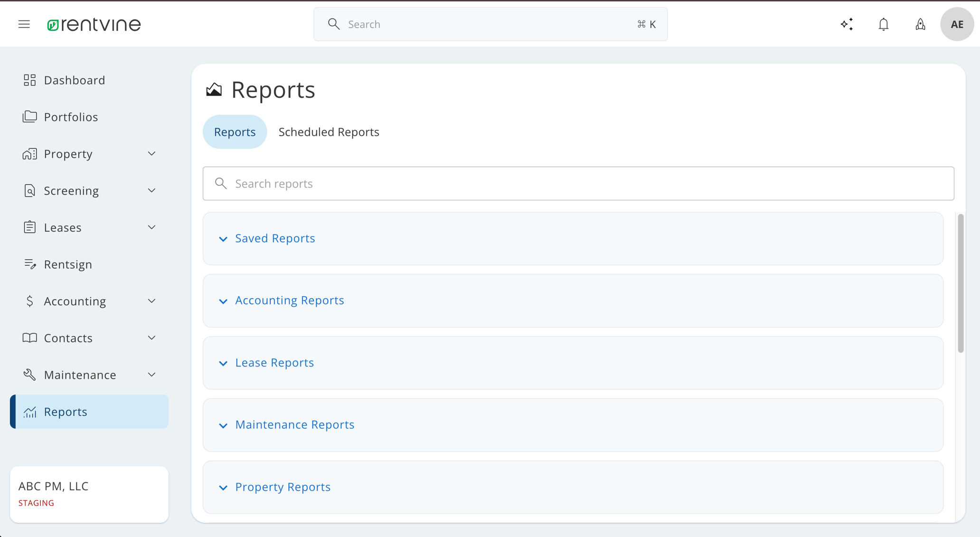Image resolution: width=980 pixels, height=537 pixels.
Task: Open the Dashboard from the sidebar
Action: pyautogui.click(x=75, y=80)
